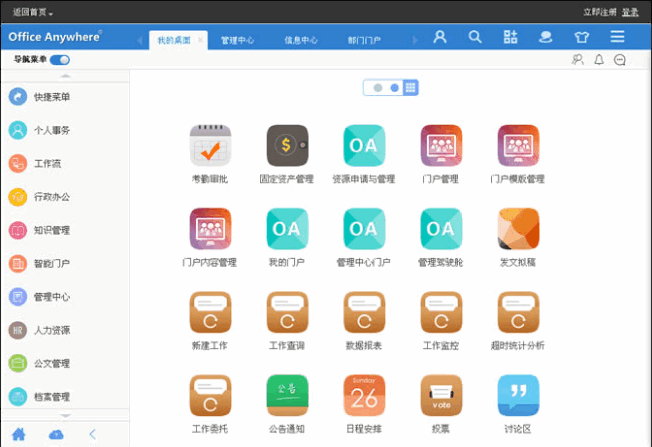This screenshot has width=652, height=447.
Task: Open the 讨论区 quote bubble icon
Action: coord(518,395)
